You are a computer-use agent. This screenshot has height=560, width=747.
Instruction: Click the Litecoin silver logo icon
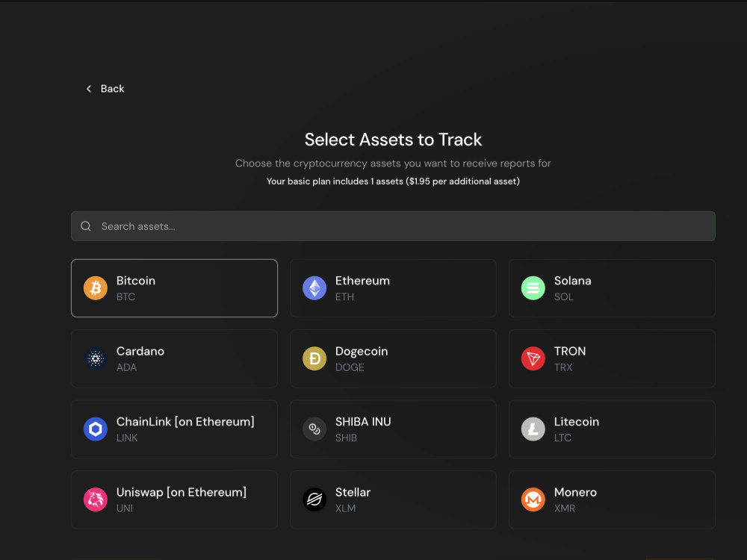533,429
